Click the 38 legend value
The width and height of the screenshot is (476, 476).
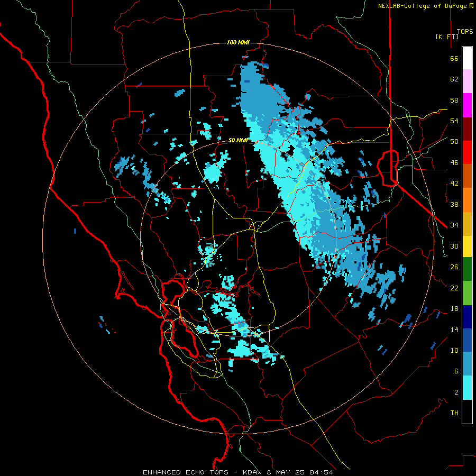point(454,204)
